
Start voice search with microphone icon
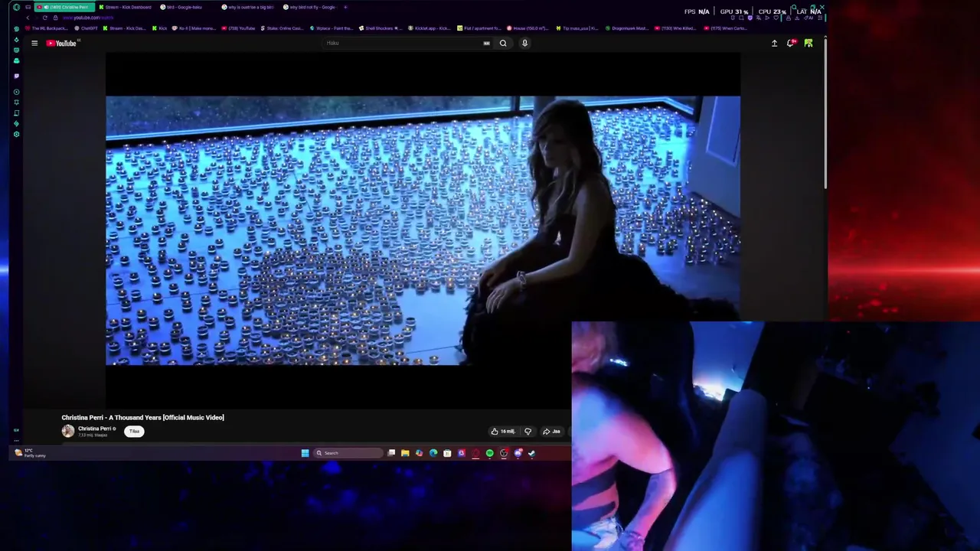pyautogui.click(x=524, y=43)
